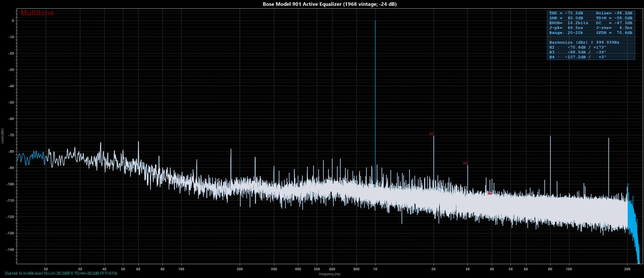This screenshot has width=644, height=278.
Task: Click the "-120" level axis tick
Action: (x=10, y=217)
